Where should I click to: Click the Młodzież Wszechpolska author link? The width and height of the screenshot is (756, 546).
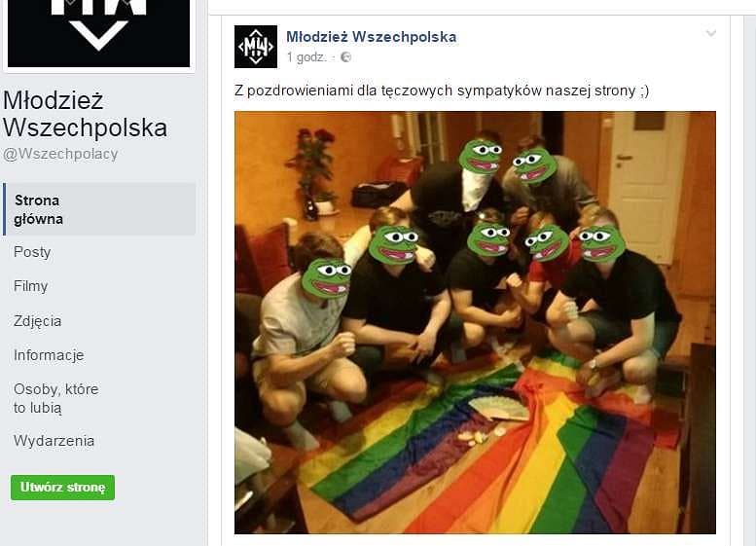pos(372,37)
